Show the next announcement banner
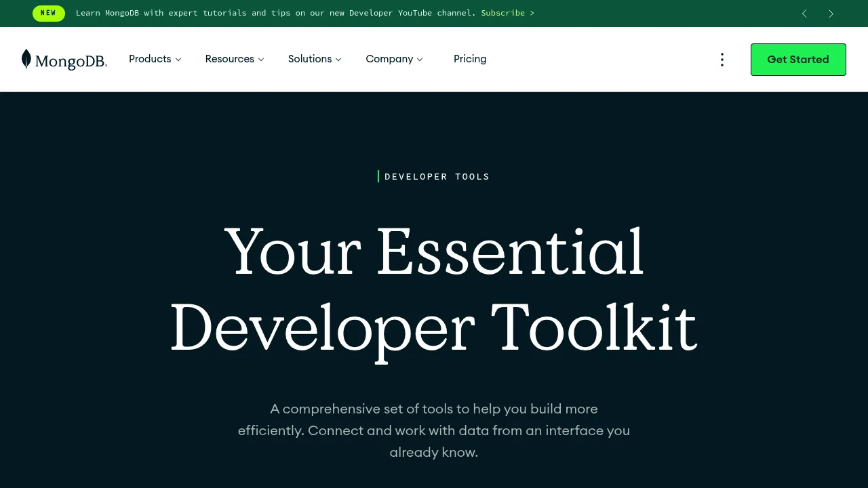Screen dimensions: 868x488 tap(831, 14)
